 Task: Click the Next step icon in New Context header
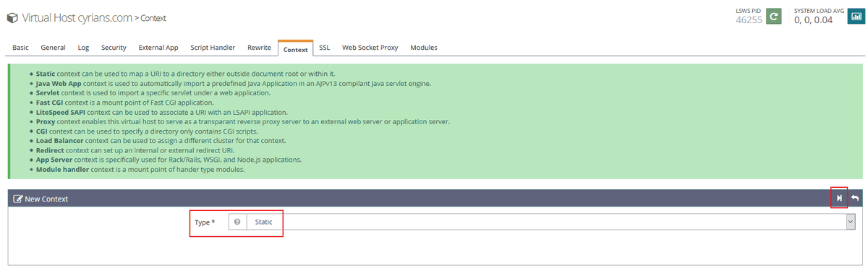[839, 198]
